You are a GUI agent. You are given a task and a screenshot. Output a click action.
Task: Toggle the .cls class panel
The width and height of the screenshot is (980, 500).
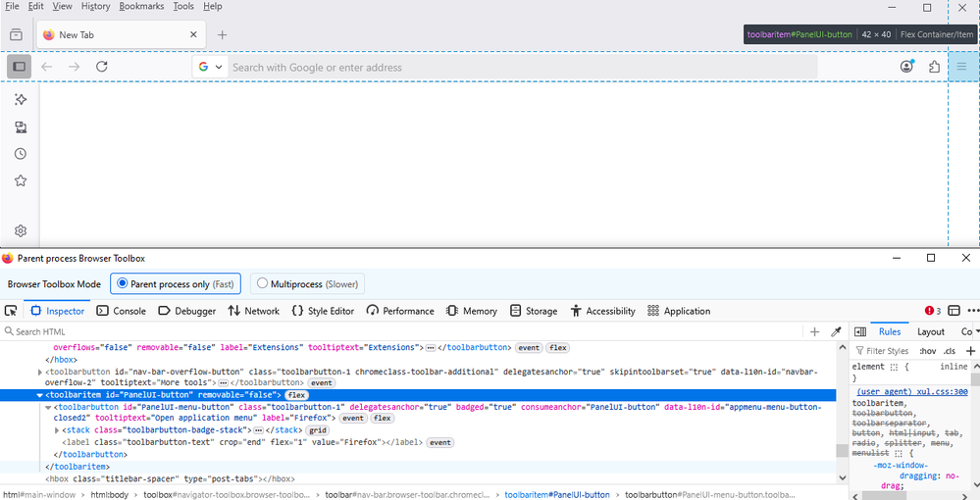click(x=950, y=351)
